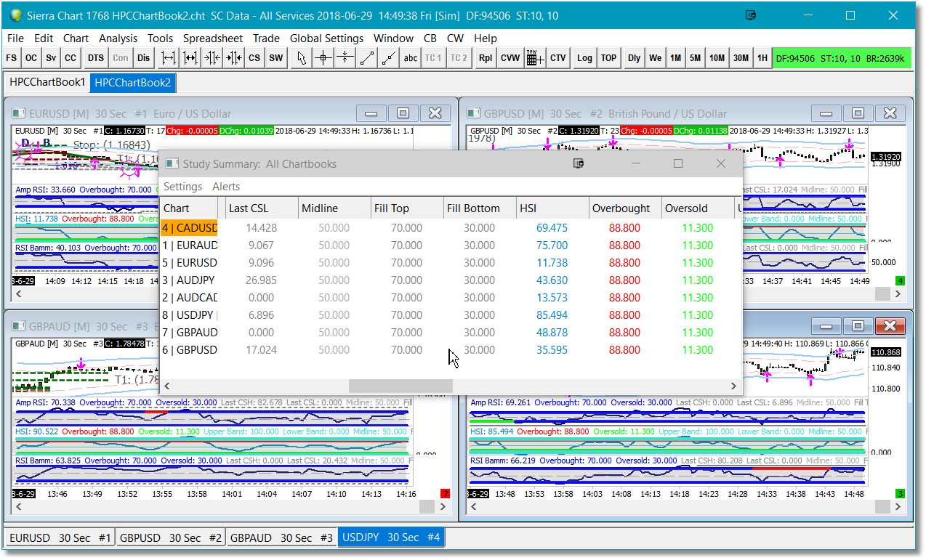This screenshot has width=926, height=560.
Task: Click the Dis disconnect toolbar button
Action: click(x=144, y=58)
